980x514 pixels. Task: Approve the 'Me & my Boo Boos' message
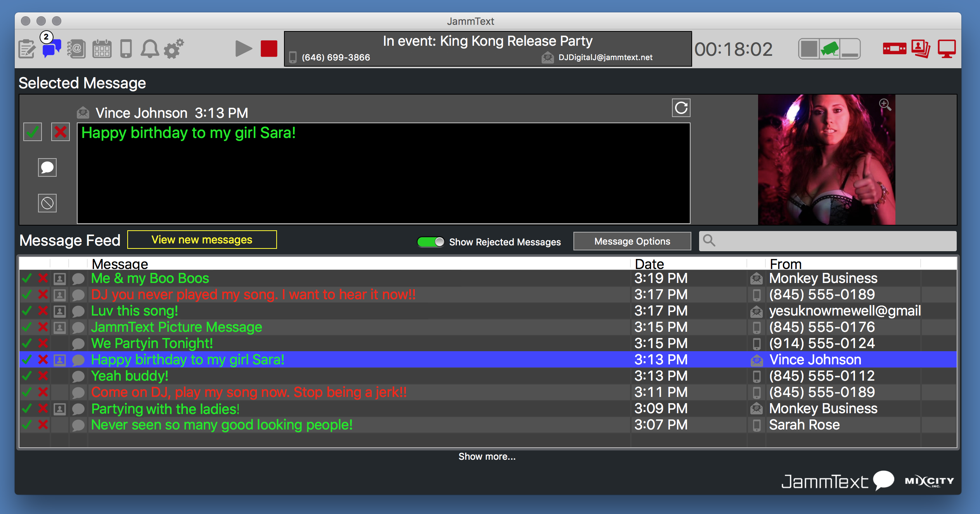click(27, 278)
